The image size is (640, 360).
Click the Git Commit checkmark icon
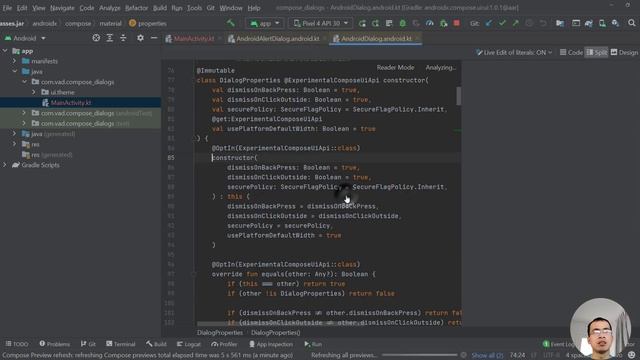[x=502, y=23]
